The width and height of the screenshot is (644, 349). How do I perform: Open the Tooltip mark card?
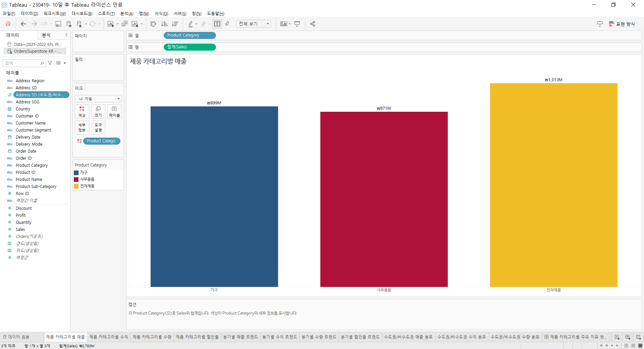click(98, 128)
